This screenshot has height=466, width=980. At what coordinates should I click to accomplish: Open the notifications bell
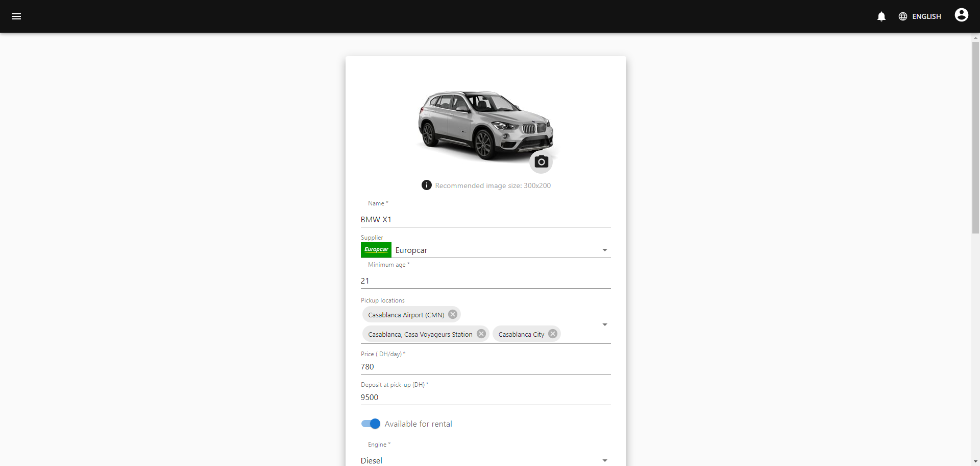(881, 16)
